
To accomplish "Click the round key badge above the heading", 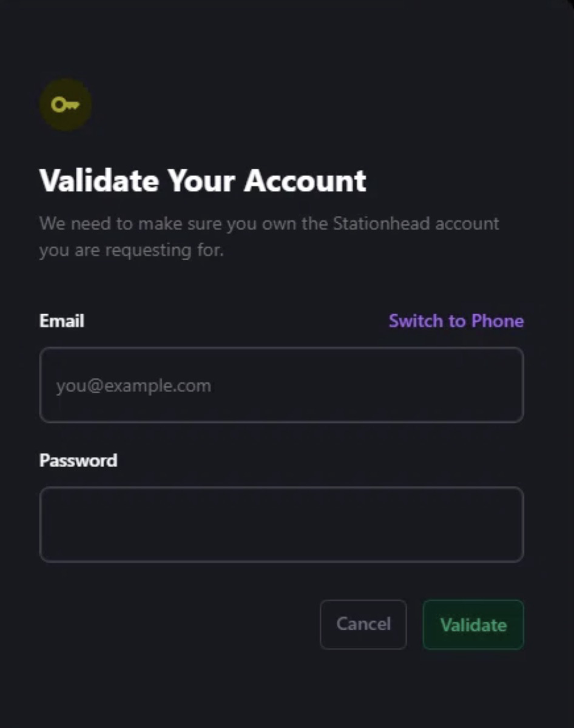I will 65,105.
